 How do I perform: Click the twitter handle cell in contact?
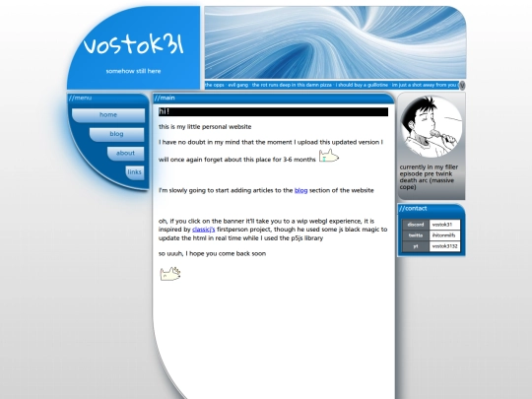444,235
